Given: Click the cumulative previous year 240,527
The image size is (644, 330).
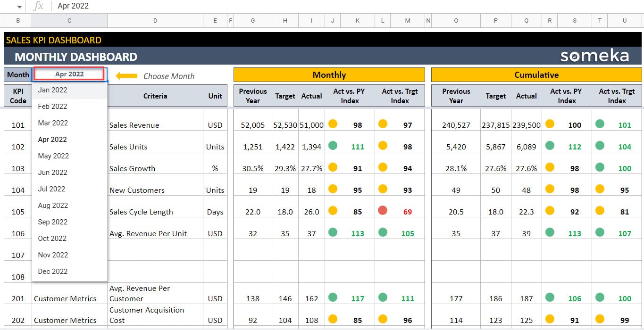Looking at the screenshot, I should [456, 125].
